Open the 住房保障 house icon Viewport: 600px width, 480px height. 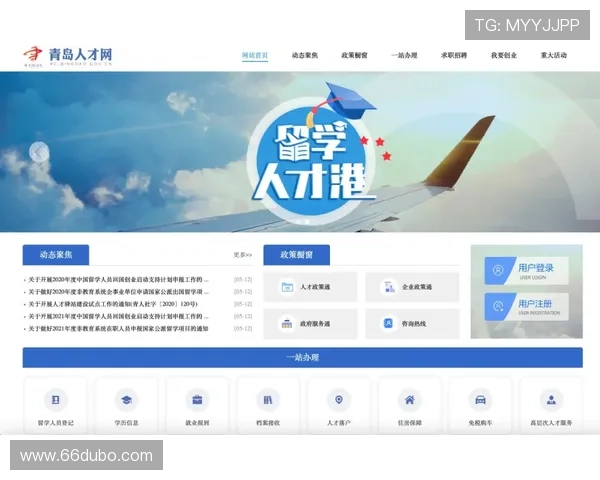point(409,400)
